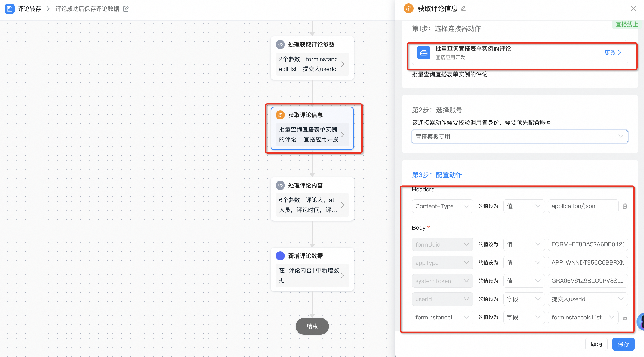Open the Content-Type header name dropdown
The height and width of the screenshot is (357, 644).
click(442, 206)
